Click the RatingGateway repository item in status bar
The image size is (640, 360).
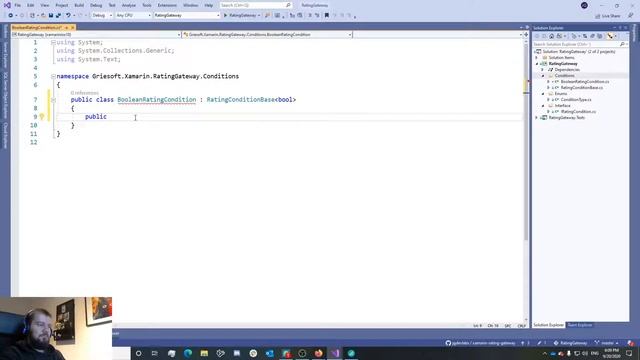570,343
